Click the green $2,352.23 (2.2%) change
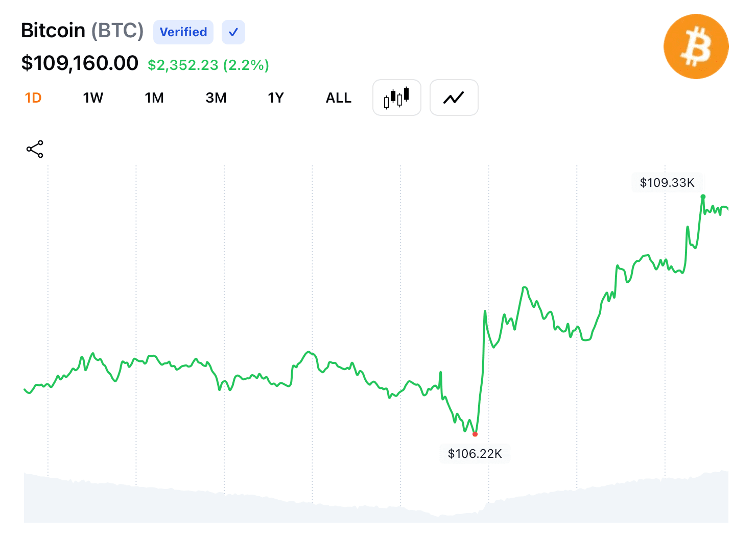The image size is (756, 538). point(208,65)
